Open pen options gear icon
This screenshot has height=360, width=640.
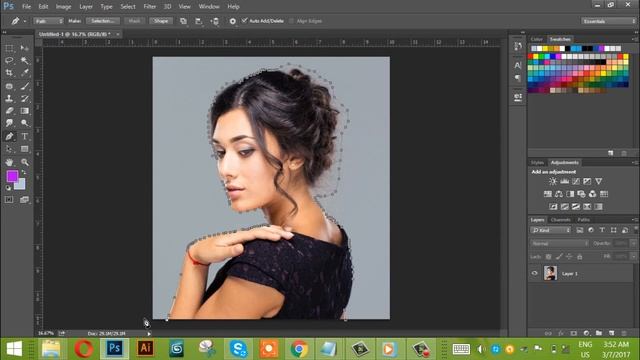coord(233,21)
